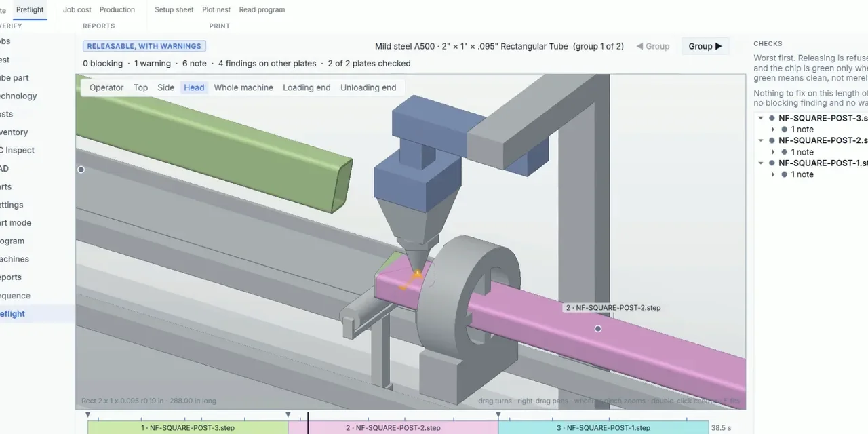This screenshot has width=868, height=434.
Task: Show the Whole machine view
Action: pos(243,87)
